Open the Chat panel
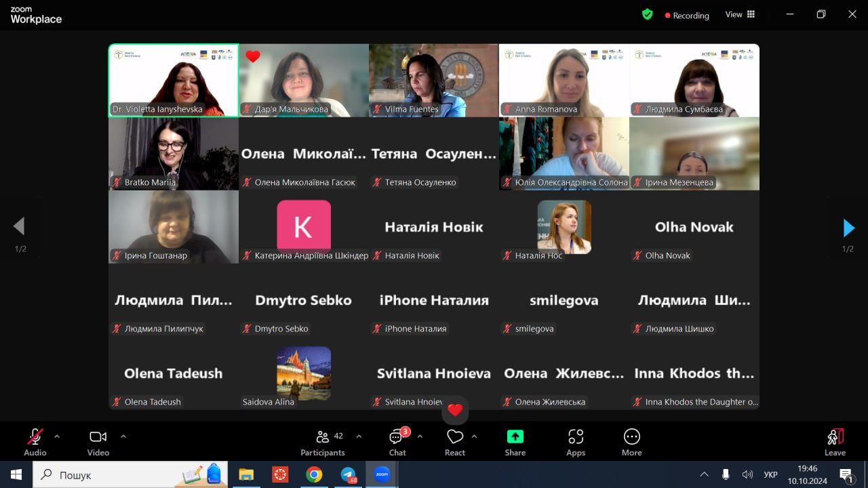This screenshot has height=488, width=868. [397, 443]
